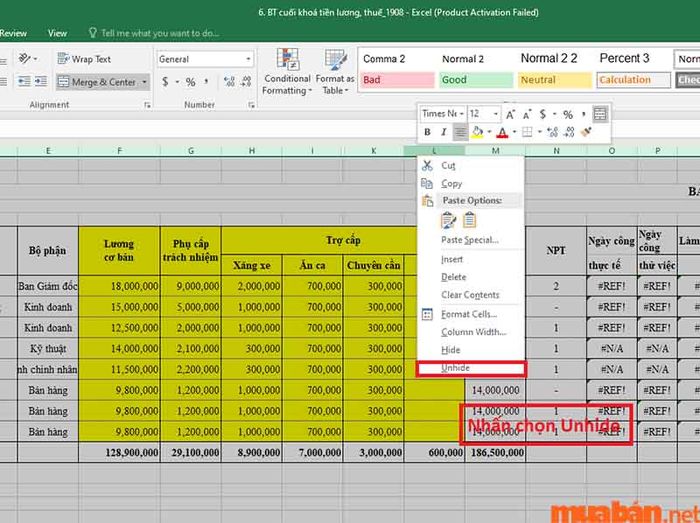Click the mini toolbar comma style icon

(583, 115)
